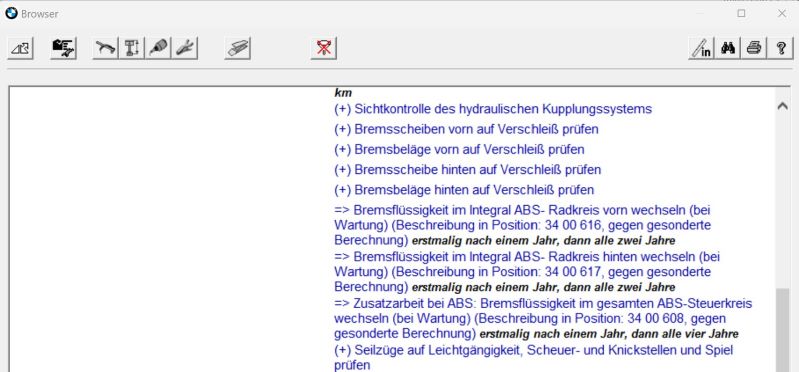
Task: Click the vertical scrollbar thumb
Action: (782, 330)
